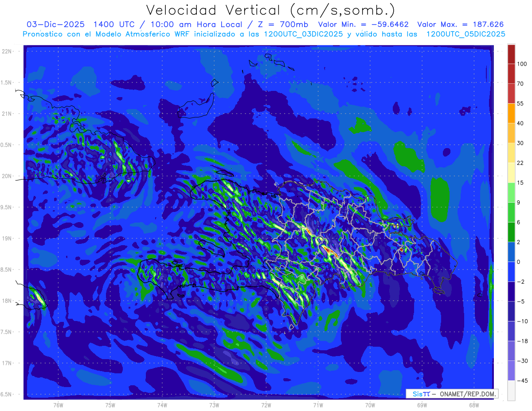Click the '9.5N' latitude label
The width and height of the screenshot is (532, 411).
7,207
